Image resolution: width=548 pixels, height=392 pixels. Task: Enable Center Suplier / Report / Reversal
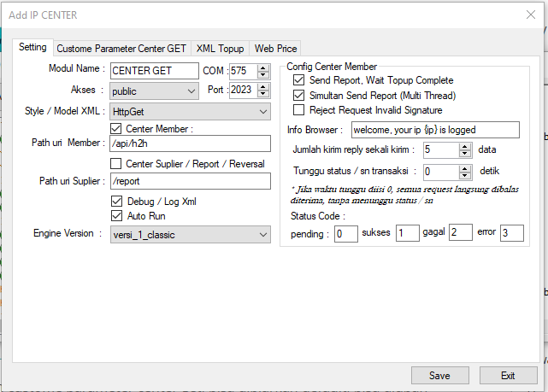coord(117,164)
